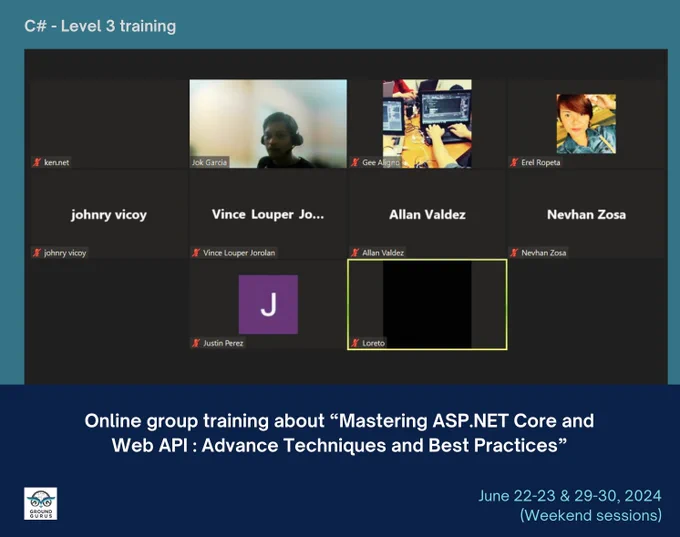Click the muted mic icon beside Erel Ropeta

(x=514, y=162)
